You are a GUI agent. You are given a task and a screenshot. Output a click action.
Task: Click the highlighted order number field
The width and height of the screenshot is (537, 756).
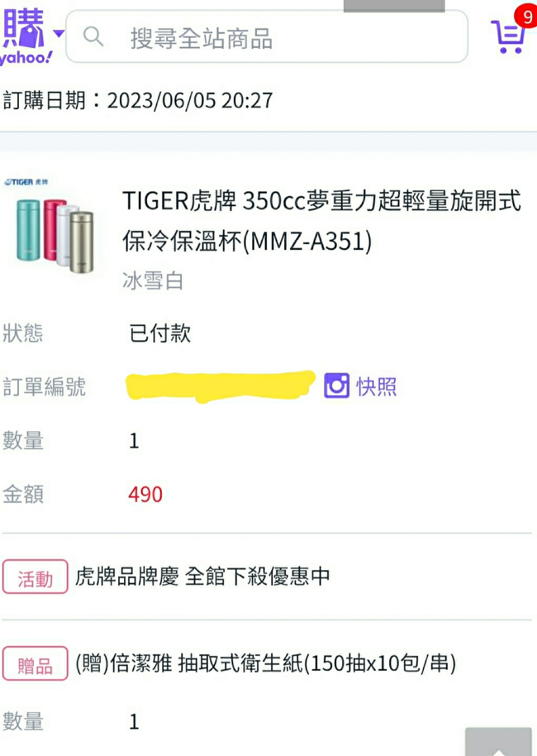221,386
